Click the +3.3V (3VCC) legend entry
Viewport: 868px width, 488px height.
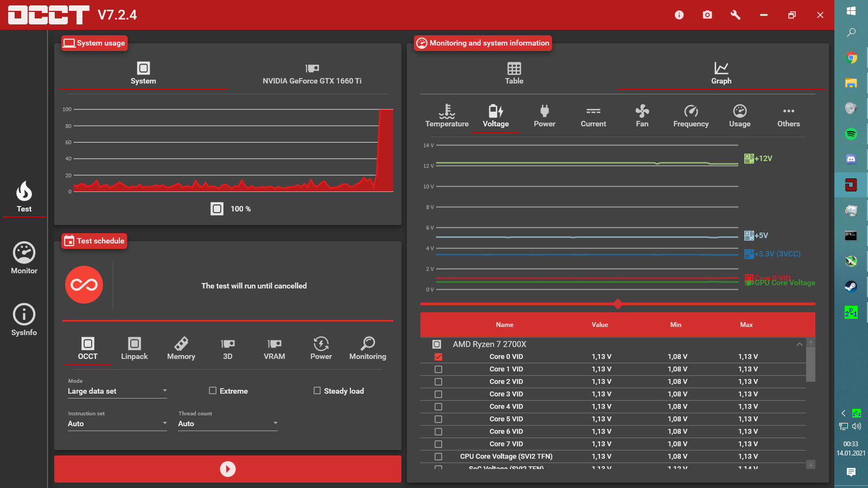pos(773,254)
